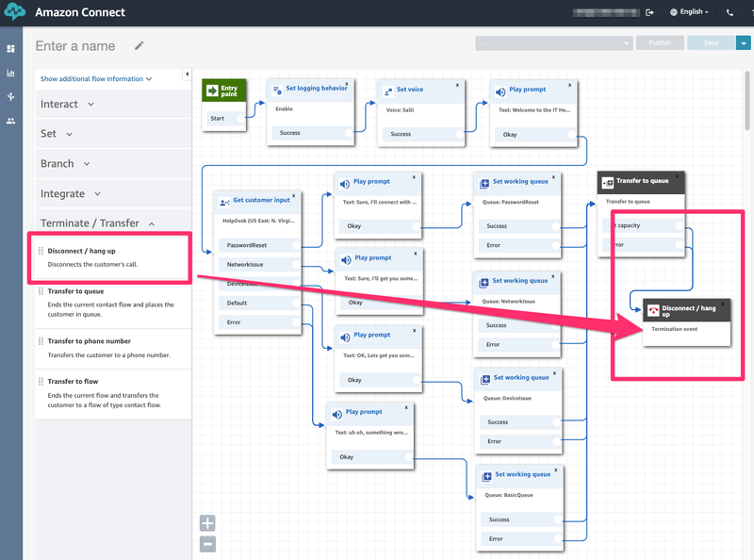
Task: Click red phone icon on Disconnect block
Action: [x=653, y=310]
